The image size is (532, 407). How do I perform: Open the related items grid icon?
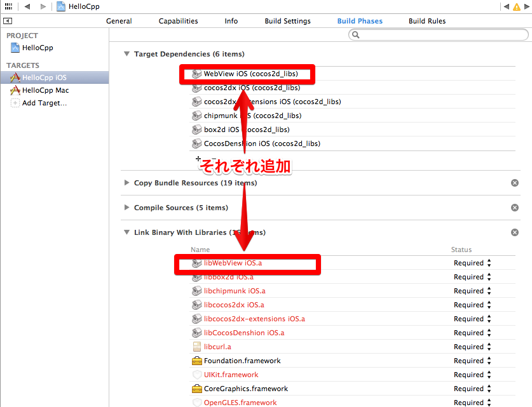coord(8,6)
